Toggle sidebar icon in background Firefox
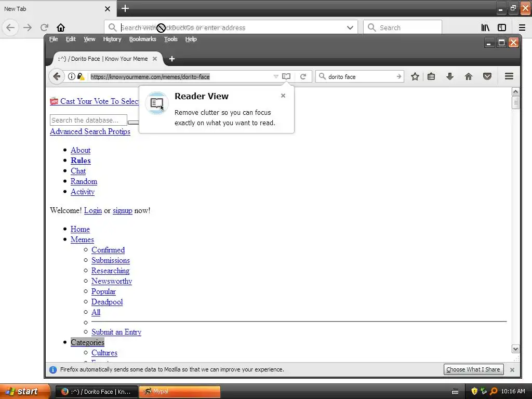This screenshot has height=399, width=532. pyautogui.click(x=502, y=28)
